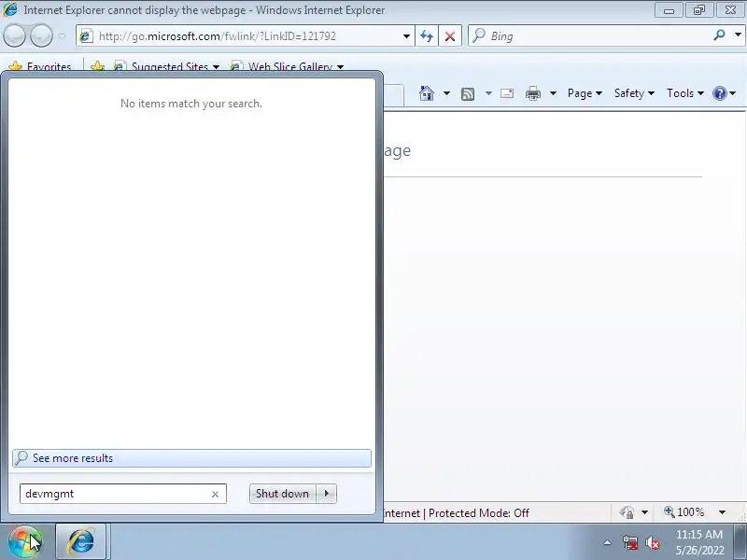Expand the Shut down options arrow

point(327,494)
